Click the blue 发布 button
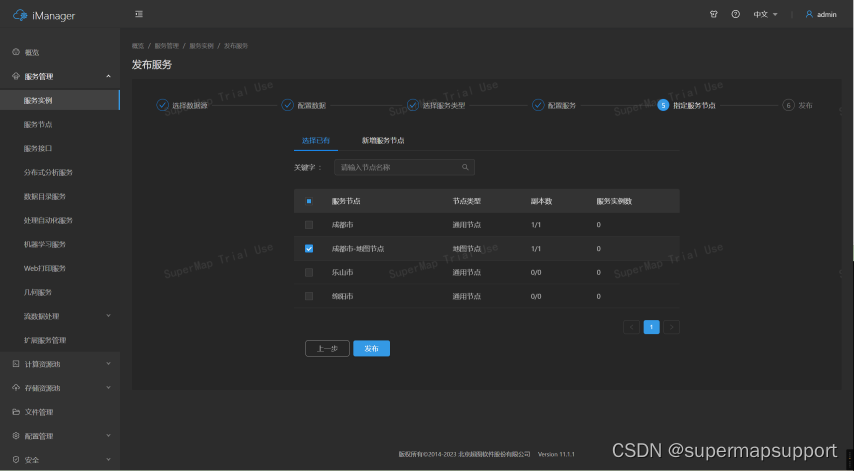This screenshot has width=854, height=471. click(x=371, y=348)
